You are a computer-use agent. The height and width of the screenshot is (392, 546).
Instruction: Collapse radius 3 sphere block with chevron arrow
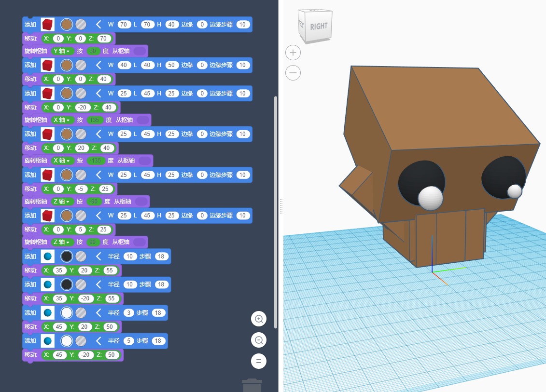pyautogui.click(x=98, y=312)
